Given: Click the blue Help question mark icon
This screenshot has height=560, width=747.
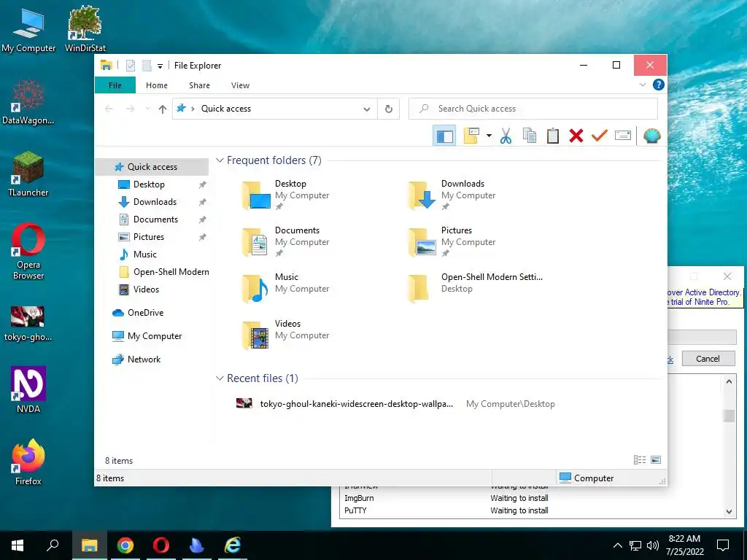Looking at the screenshot, I should pyautogui.click(x=659, y=85).
